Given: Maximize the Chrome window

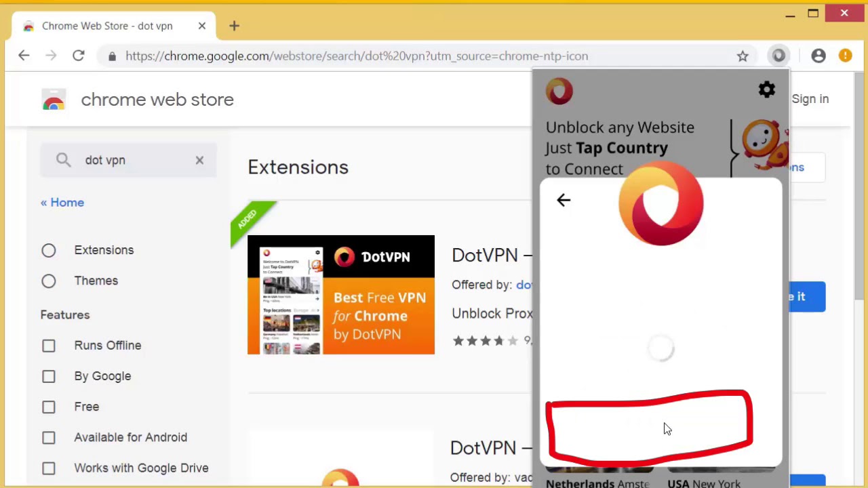Looking at the screenshot, I should point(813,14).
